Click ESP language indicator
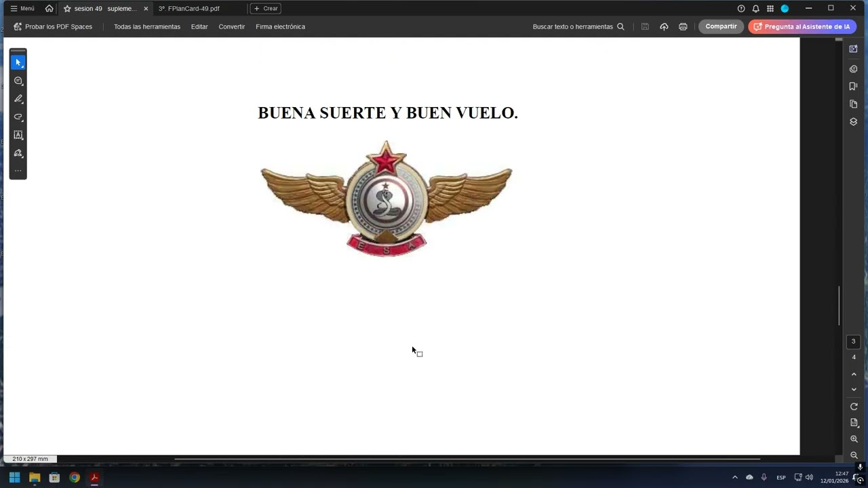Screen dimensions: 868x488 click(x=781, y=477)
